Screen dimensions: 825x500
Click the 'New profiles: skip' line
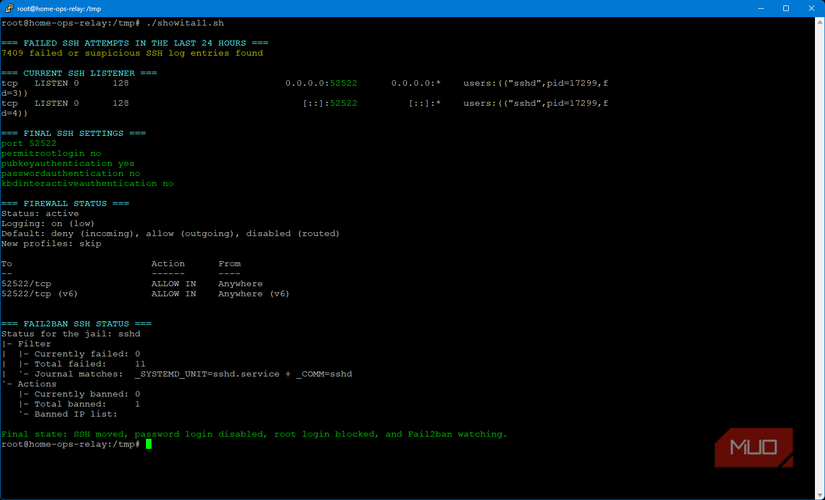tap(51, 244)
